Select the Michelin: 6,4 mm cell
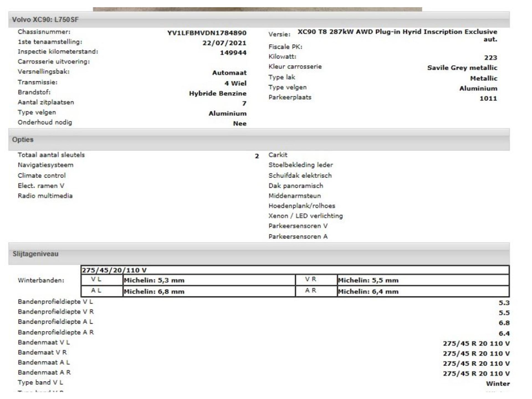This screenshot has height=399, width=532. (423, 291)
